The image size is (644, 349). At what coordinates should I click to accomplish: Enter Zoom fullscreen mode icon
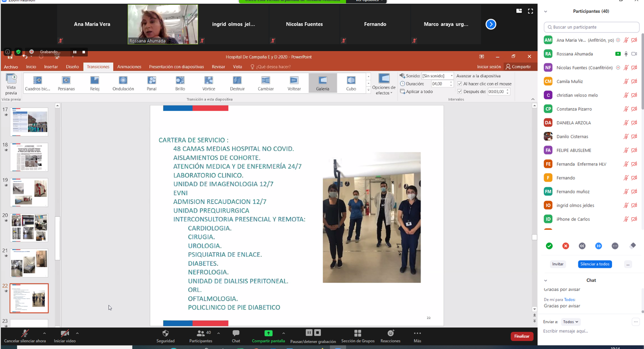tap(531, 11)
